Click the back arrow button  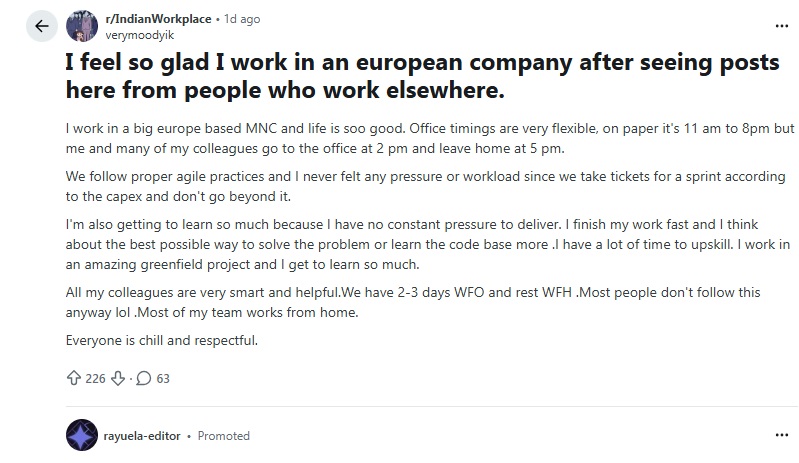[x=41, y=27]
